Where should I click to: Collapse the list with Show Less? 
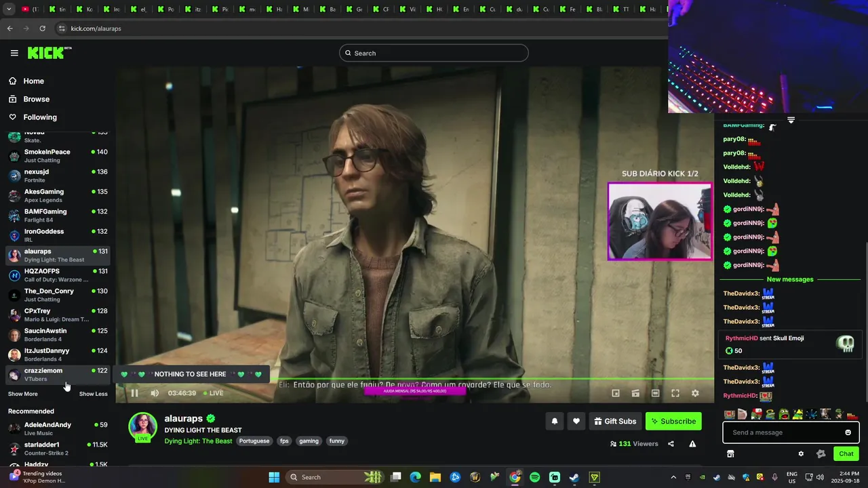(93, 394)
